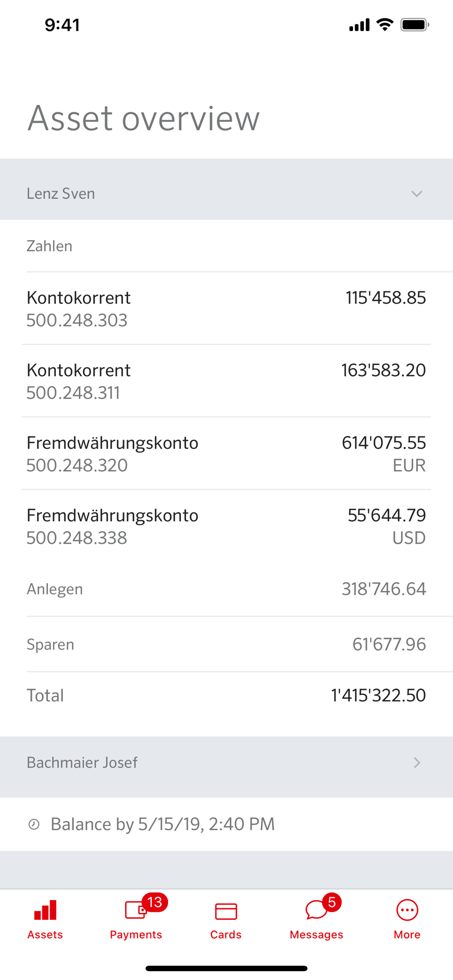Screen dimensions: 453x980
Task: Open the More ellipsis icon
Action: point(407,910)
